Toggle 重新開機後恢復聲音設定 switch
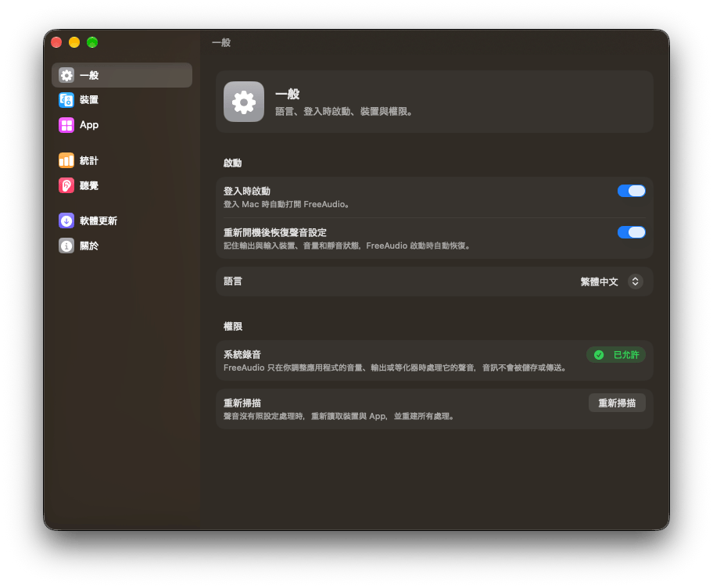Viewport: 713px width, 588px height. click(x=631, y=232)
